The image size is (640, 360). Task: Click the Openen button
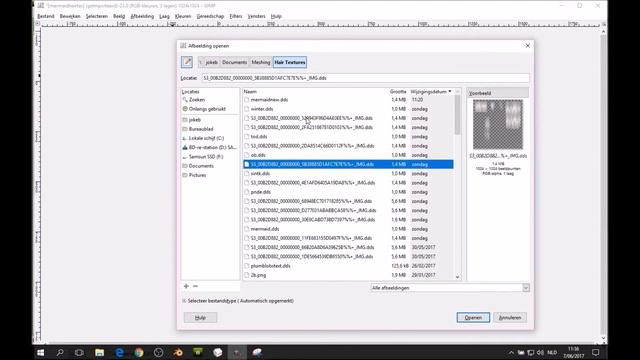tap(473, 318)
